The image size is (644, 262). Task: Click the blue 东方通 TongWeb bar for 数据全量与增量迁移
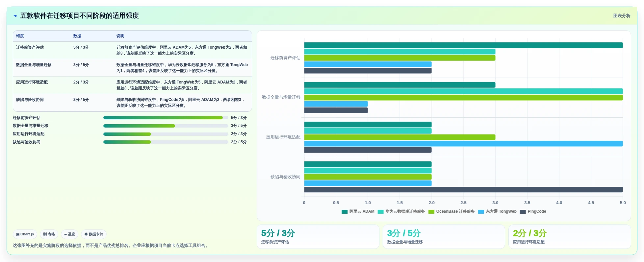pyautogui.click(x=336, y=104)
